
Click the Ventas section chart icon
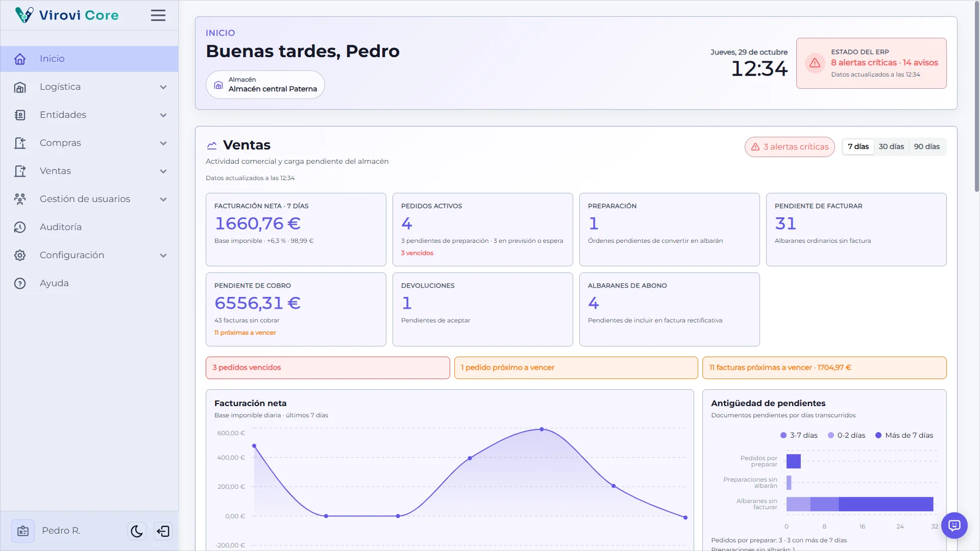tap(212, 145)
